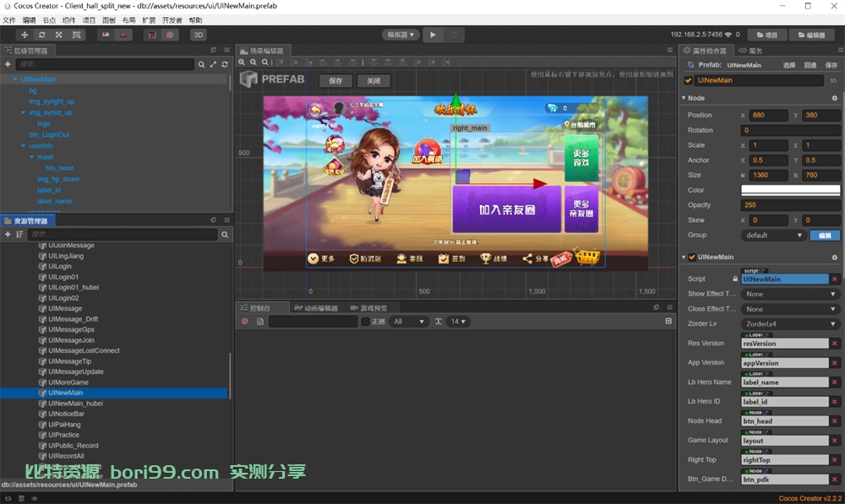Open hierarchy panel menu
845x504 pixels.
click(x=226, y=50)
